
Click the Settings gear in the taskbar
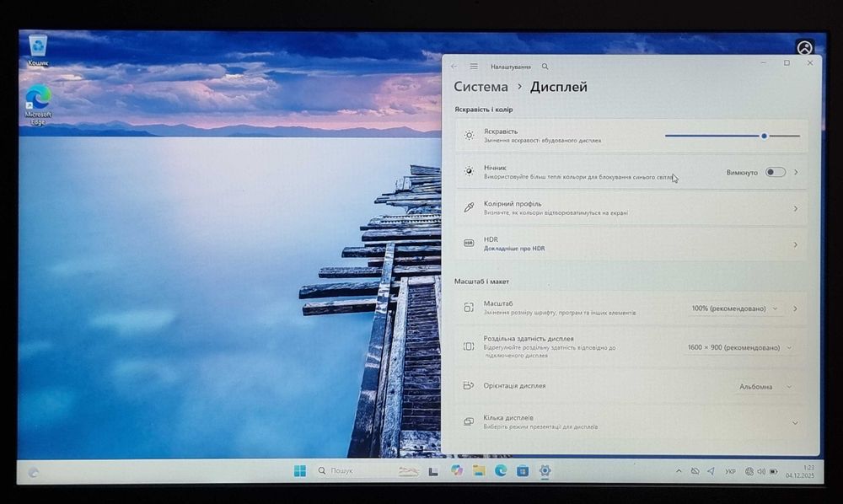tap(545, 470)
